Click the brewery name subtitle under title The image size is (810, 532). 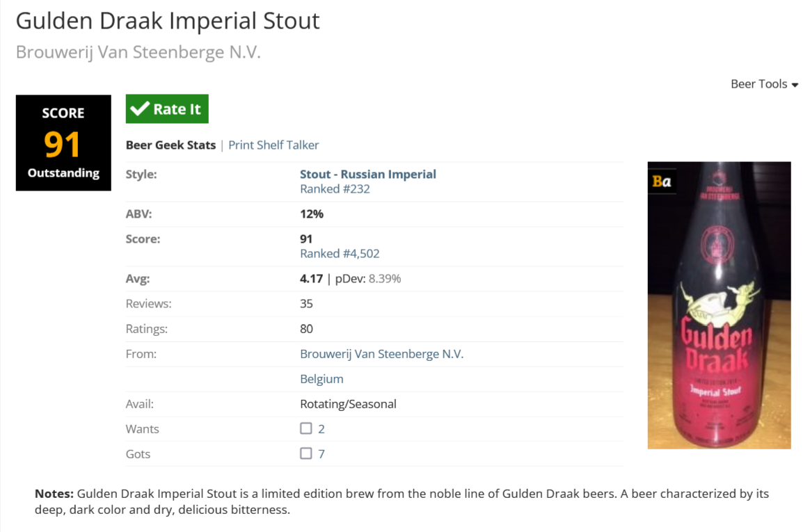coord(138,53)
